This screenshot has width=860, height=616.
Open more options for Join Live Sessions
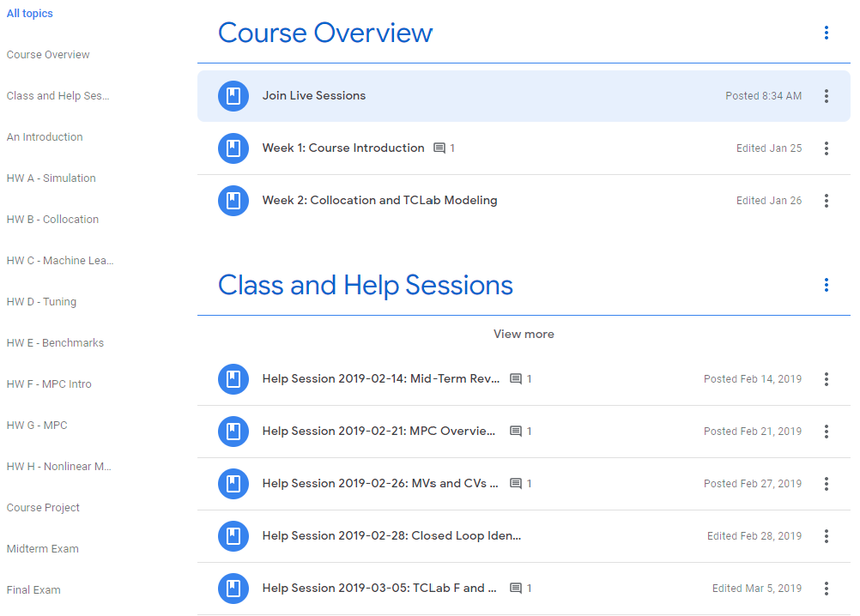tap(826, 96)
